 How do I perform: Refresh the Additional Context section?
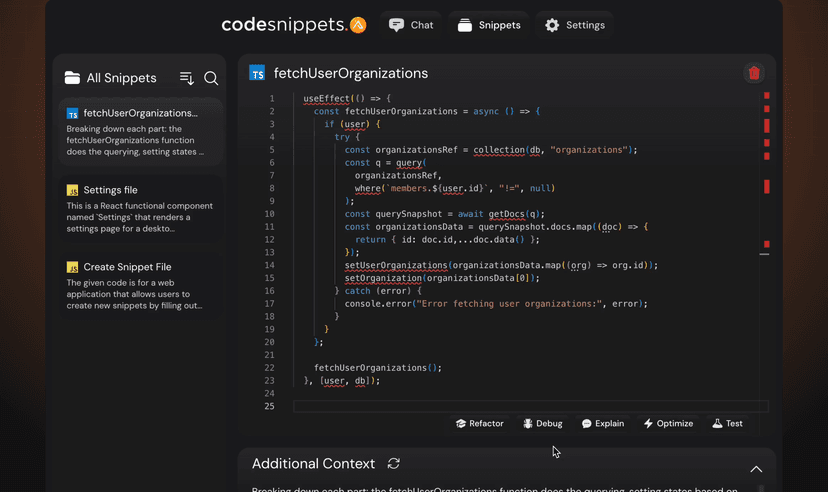(393, 463)
